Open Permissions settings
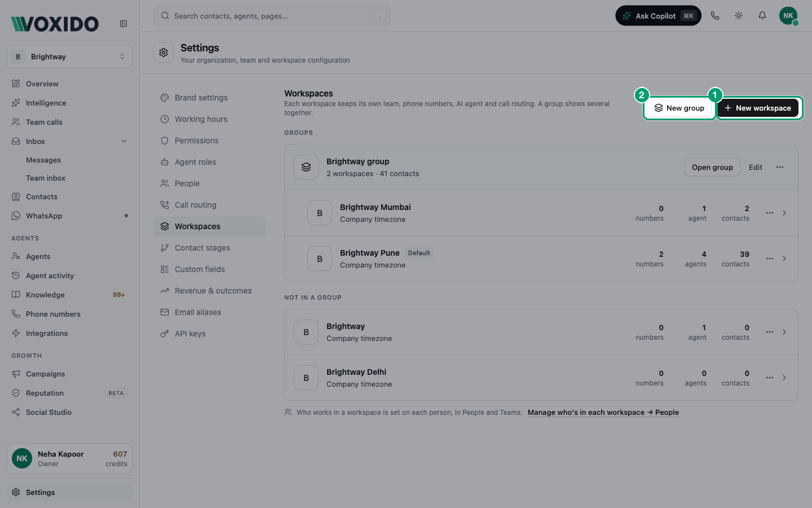812x508 pixels. coord(210,141)
